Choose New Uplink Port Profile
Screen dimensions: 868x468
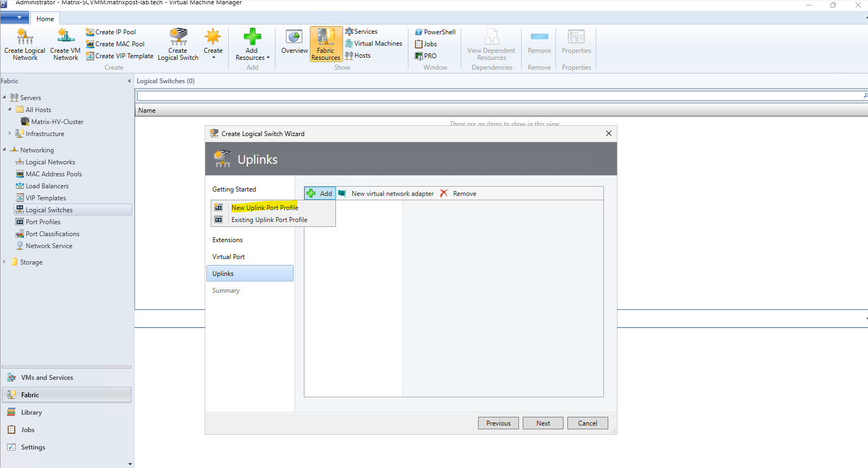coord(273,207)
